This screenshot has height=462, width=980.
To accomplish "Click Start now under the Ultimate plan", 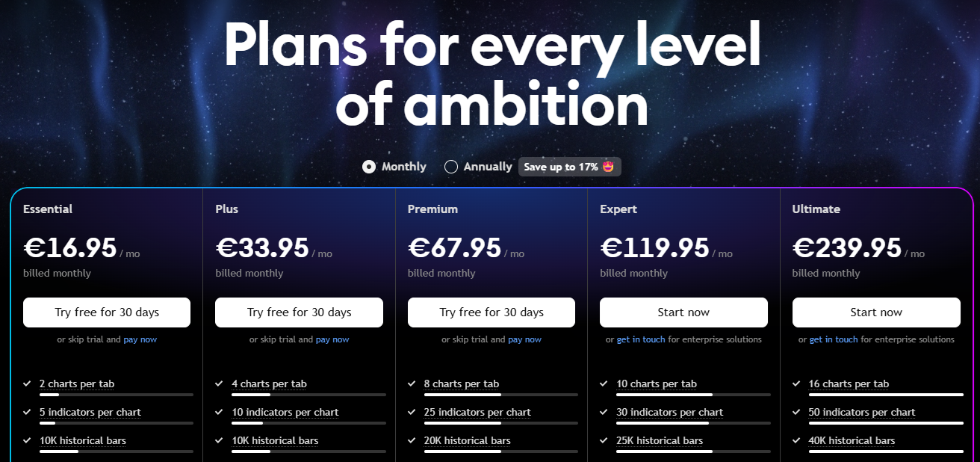I will tap(876, 312).
